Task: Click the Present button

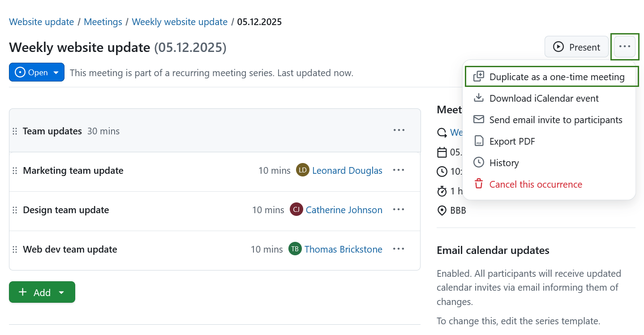Action: [x=576, y=47]
